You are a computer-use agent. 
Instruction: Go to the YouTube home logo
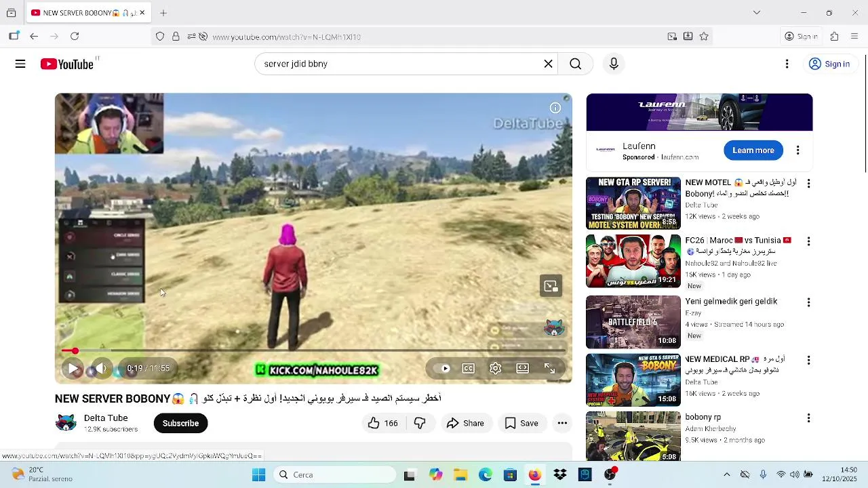[67, 64]
